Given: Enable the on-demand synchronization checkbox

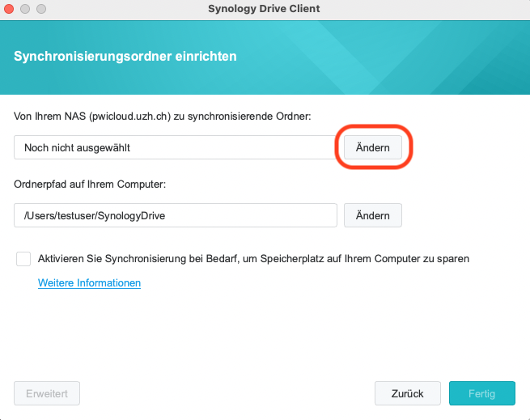Looking at the screenshot, I should 23,259.
